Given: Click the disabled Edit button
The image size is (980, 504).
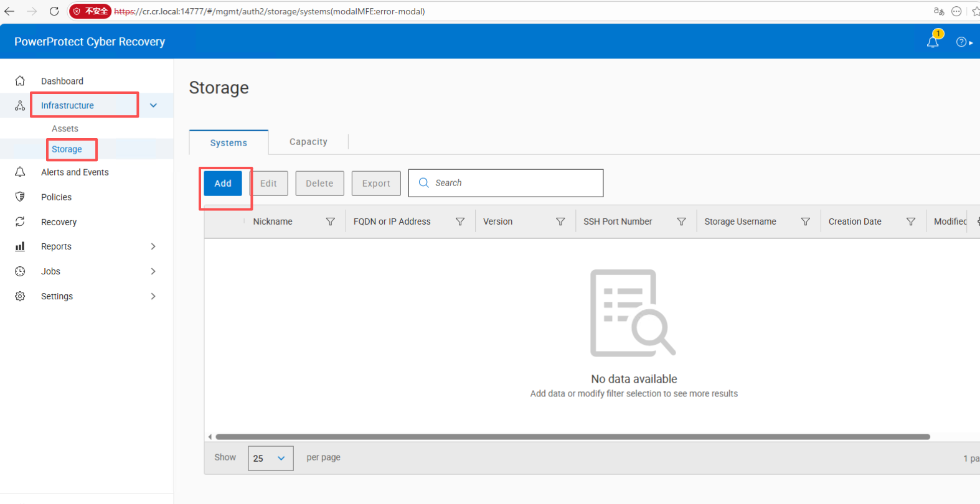Looking at the screenshot, I should 268,184.
